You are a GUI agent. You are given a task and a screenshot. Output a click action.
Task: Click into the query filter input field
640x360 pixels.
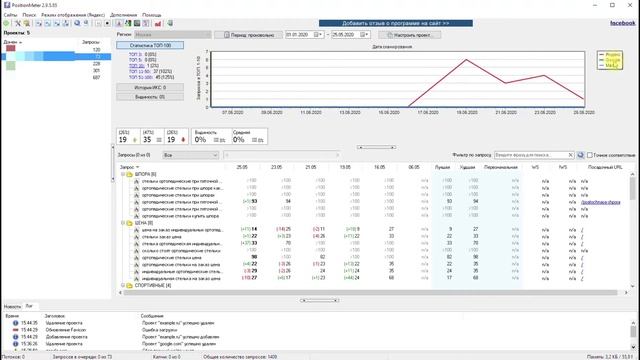tap(531, 155)
